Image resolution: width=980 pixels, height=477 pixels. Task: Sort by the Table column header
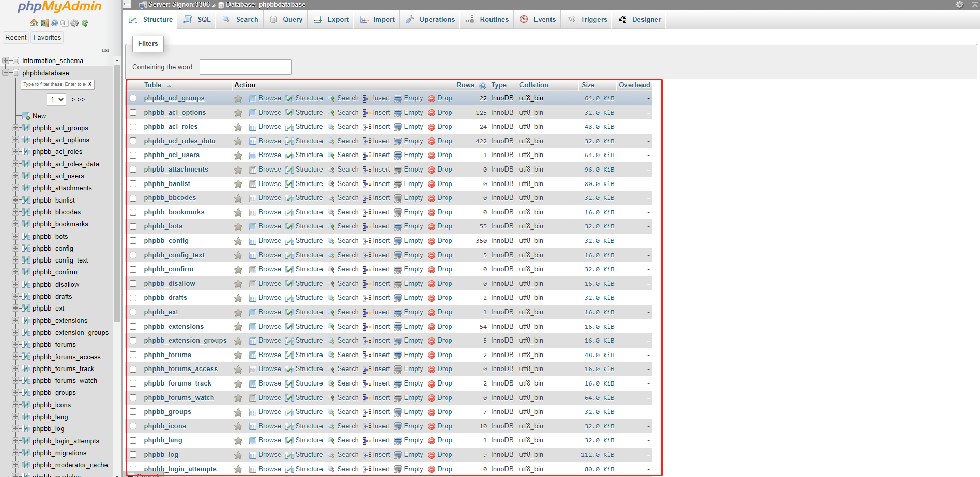[x=152, y=85]
